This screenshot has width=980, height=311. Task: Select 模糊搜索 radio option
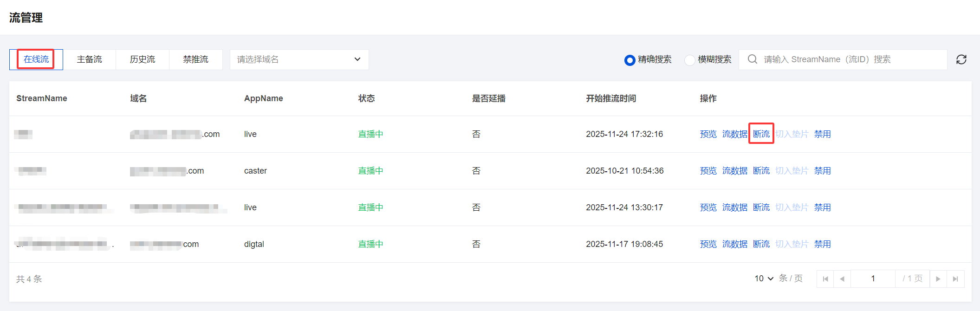[x=690, y=60]
